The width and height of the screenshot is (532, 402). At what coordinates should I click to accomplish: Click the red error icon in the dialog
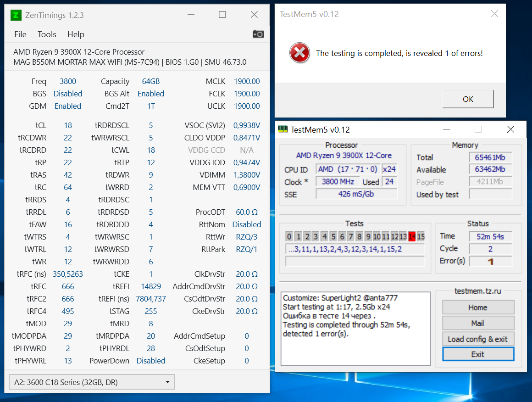[299, 53]
